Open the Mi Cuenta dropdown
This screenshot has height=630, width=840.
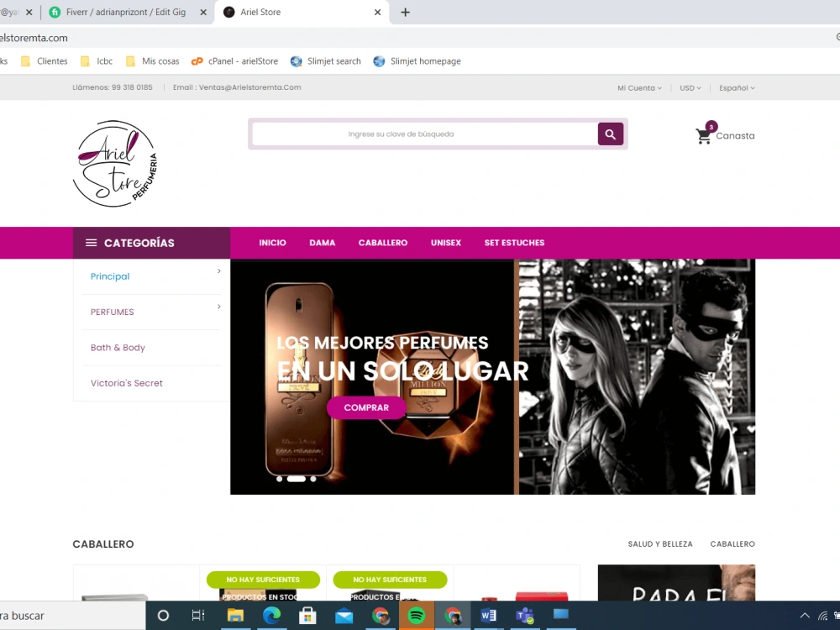coord(639,88)
